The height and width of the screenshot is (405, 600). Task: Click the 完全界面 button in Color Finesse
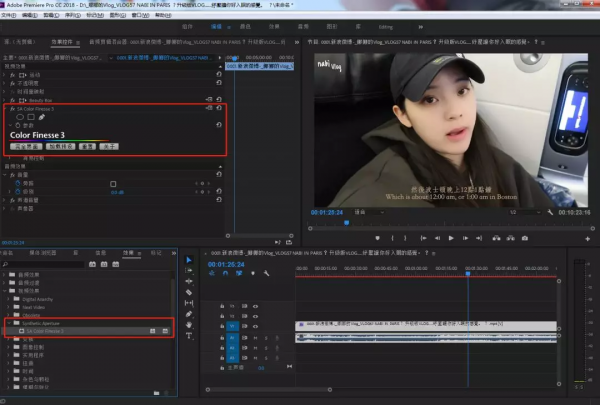26,146
